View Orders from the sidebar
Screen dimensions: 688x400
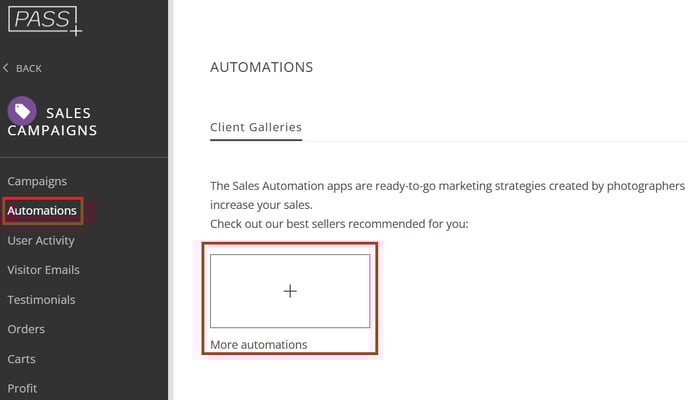26,329
